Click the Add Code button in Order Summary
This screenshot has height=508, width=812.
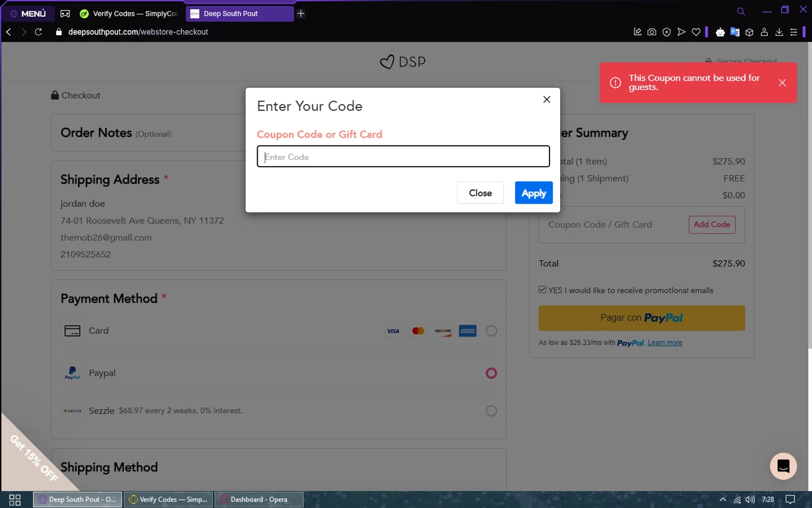(712, 225)
